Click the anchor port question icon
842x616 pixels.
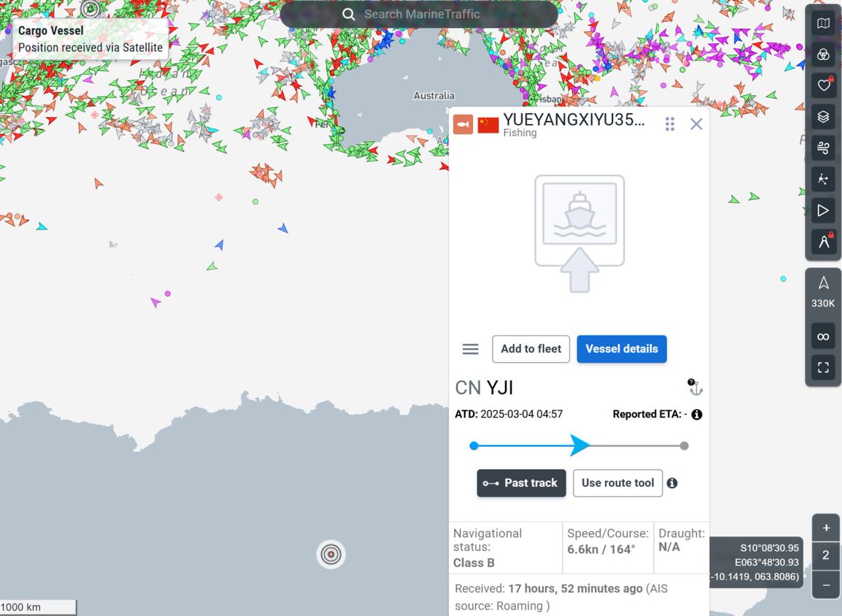[695, 387]
